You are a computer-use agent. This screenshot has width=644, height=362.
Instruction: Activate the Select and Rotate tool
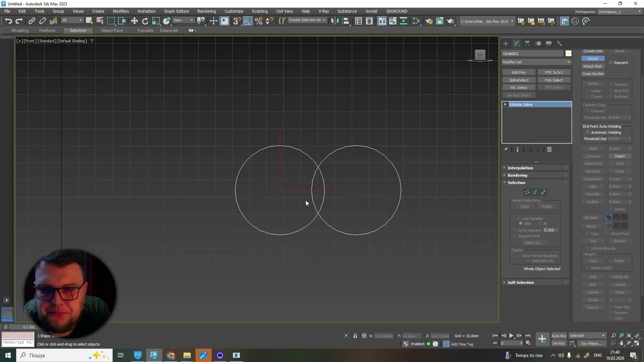pos(145,21)
